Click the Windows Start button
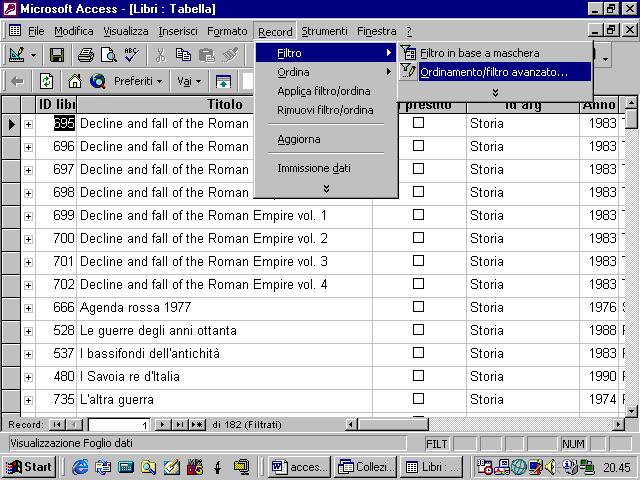Viewport: 640px width, 480px height. click(x=29, y=467)
